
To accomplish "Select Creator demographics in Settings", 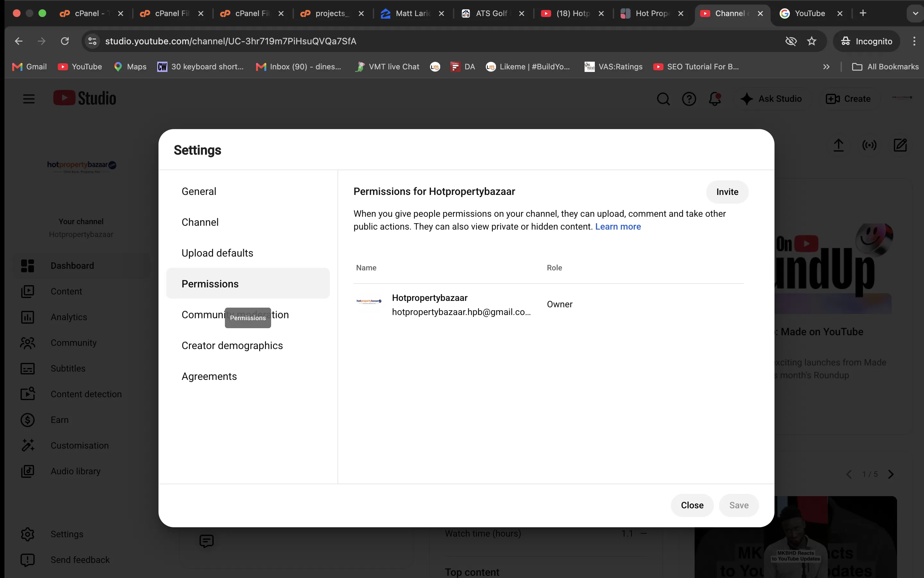I will click(x=248, y=346).
